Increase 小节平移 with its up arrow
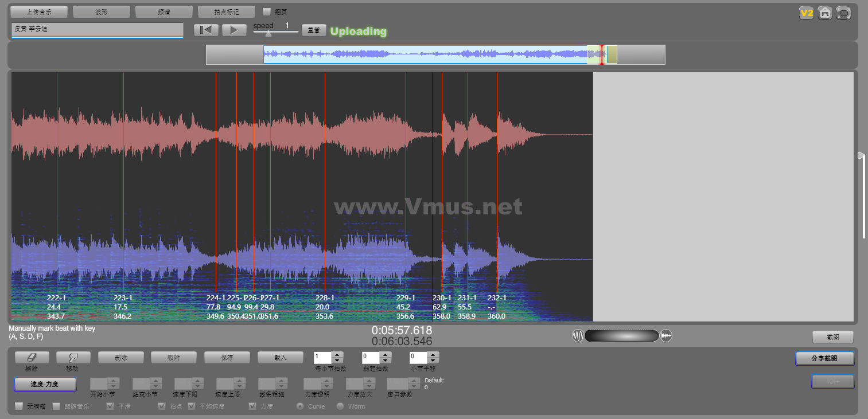 click(x=433, y=354)
